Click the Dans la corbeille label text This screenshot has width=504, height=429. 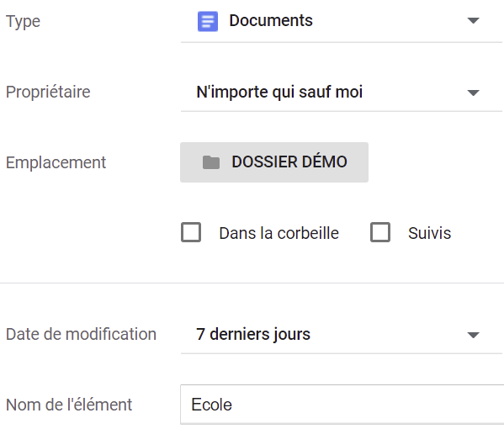(279, 233)
